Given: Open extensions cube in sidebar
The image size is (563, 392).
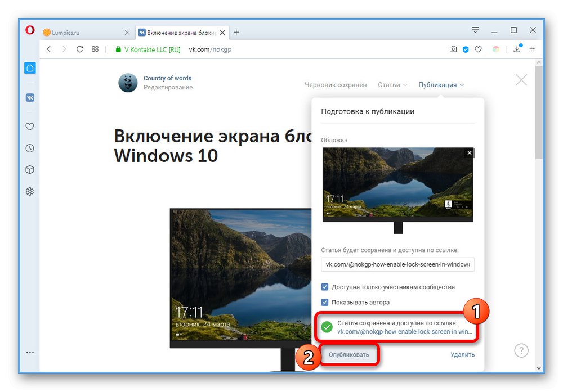Looking at the screenshot, I should (x=30, y=170).
